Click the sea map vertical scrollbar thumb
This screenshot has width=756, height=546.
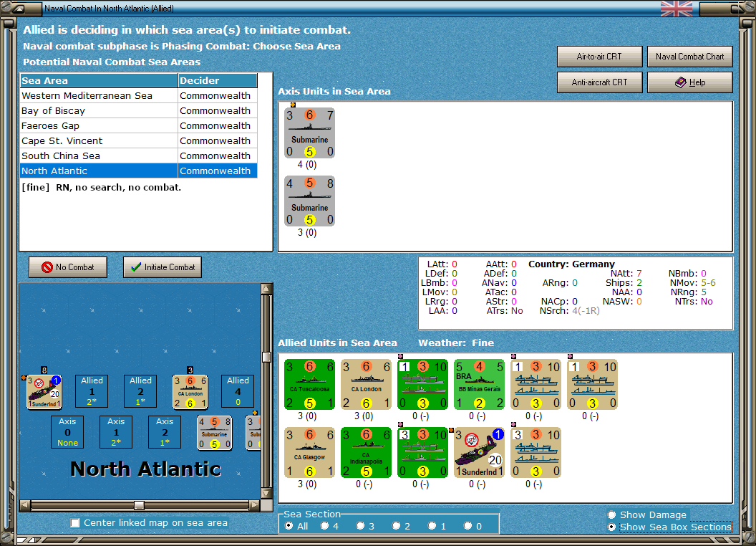click(x=266, y=357)
